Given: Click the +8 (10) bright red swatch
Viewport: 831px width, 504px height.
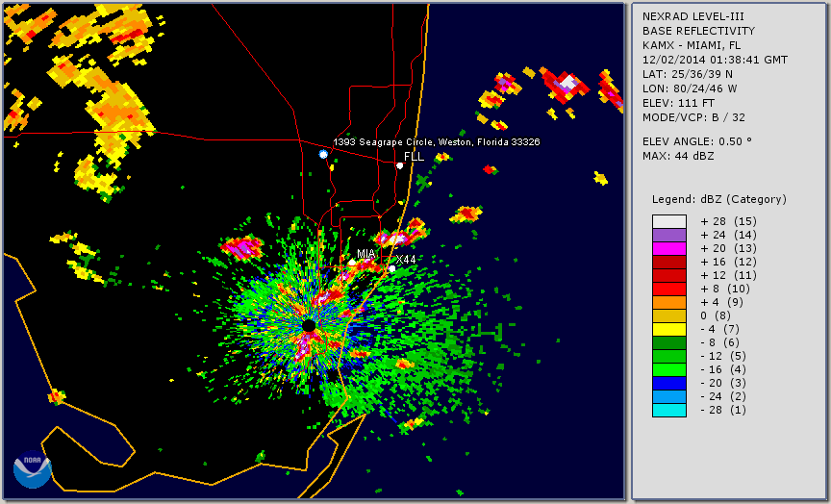Looking at the screenshot, I should (669, 289).
